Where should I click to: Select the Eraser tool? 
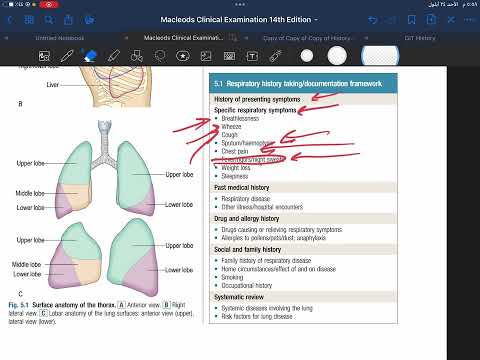pos(89,56)
